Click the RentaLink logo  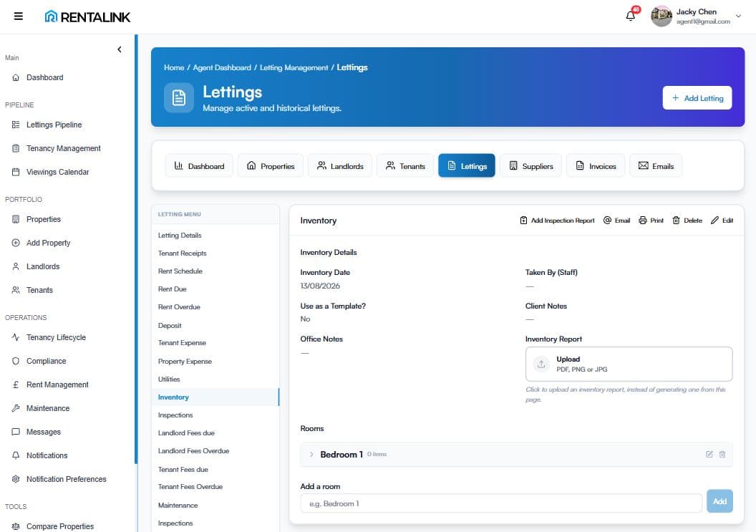[x=87, y=17]
